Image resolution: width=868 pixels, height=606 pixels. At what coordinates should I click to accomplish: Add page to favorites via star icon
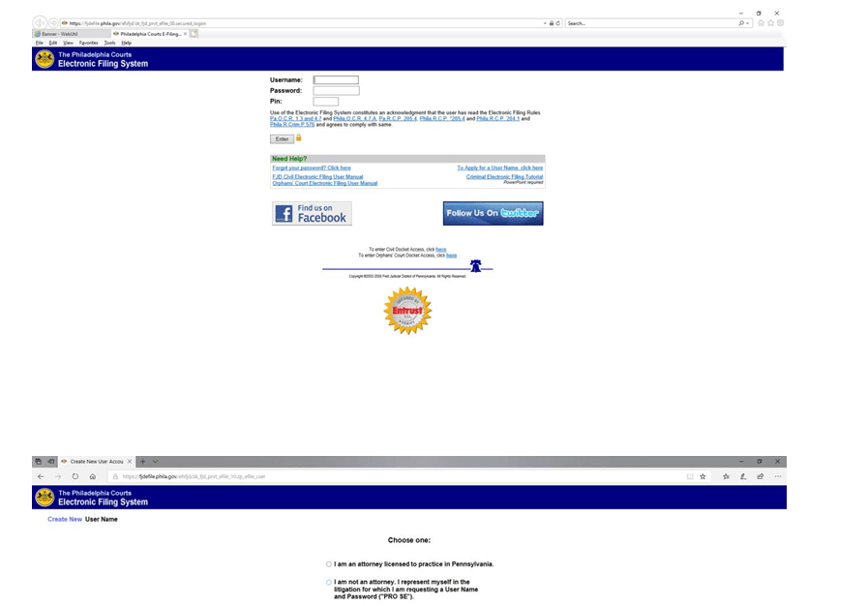[701, 476]
